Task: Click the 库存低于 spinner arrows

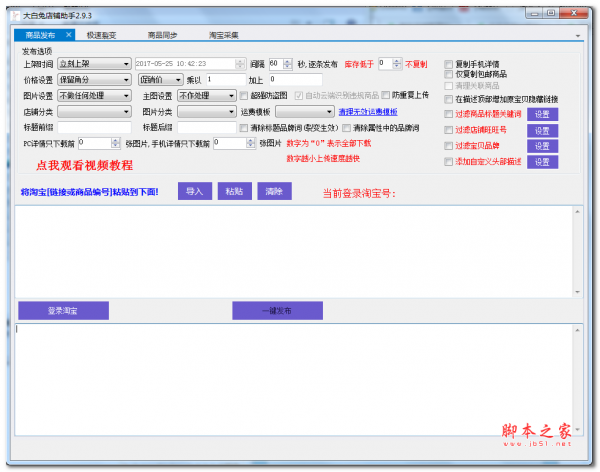Action: coord(397,64)
